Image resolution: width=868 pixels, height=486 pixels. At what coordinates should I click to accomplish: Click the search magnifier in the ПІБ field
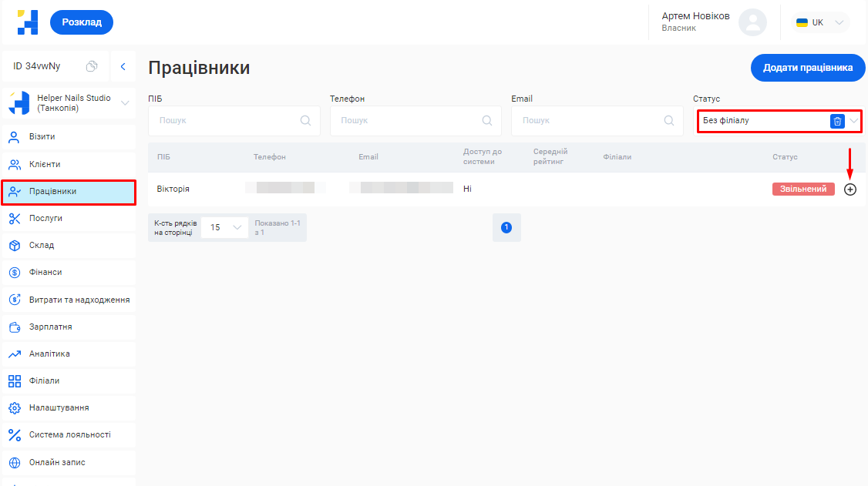305,121
